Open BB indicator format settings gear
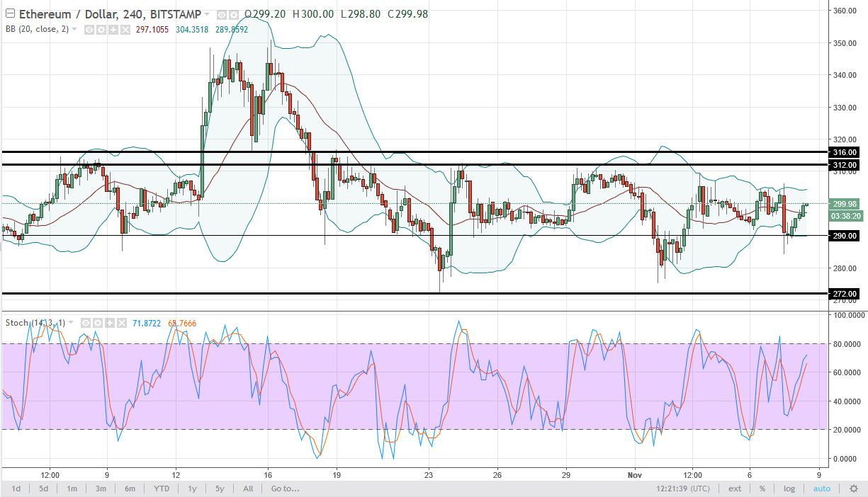Viewport: 868px width, 497px height. (x=101, y=30)
